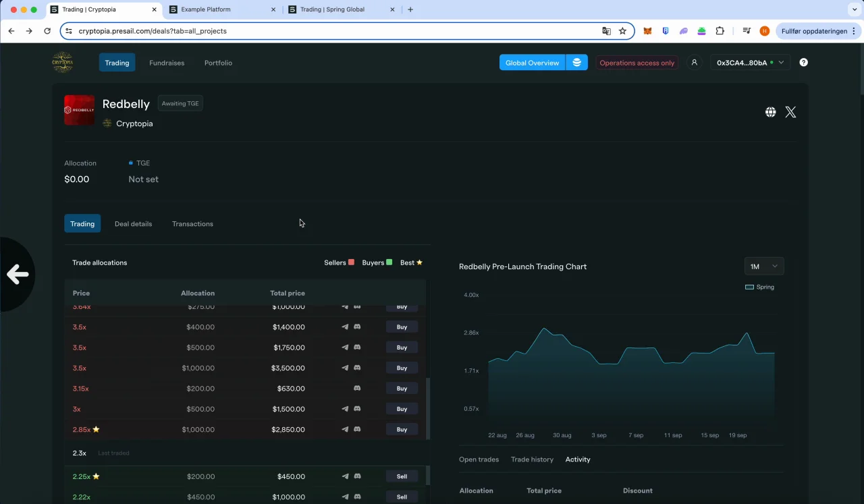Switch to the Deal details tab

(x=133, y=223)
